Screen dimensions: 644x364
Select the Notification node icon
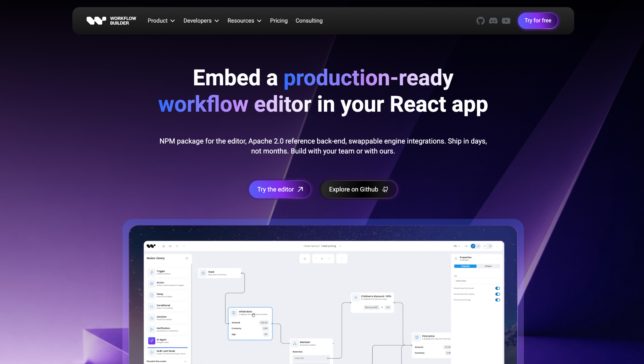tap(152, 329)
